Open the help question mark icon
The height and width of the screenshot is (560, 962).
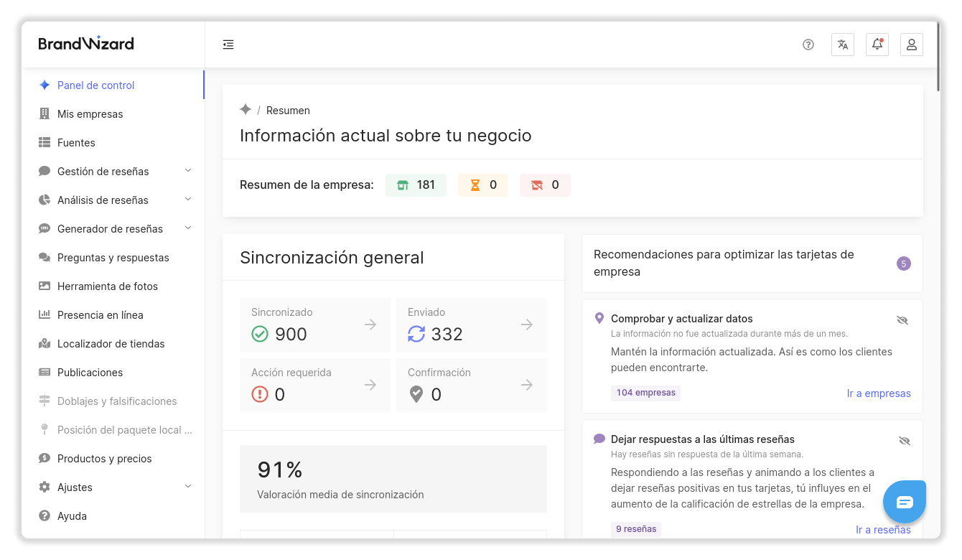click(808, 45)
